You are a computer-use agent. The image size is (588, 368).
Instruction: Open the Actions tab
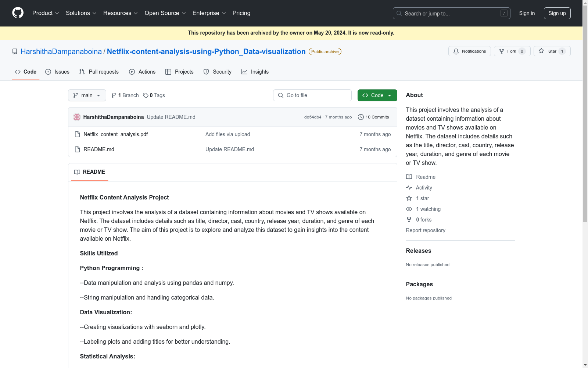142,72
